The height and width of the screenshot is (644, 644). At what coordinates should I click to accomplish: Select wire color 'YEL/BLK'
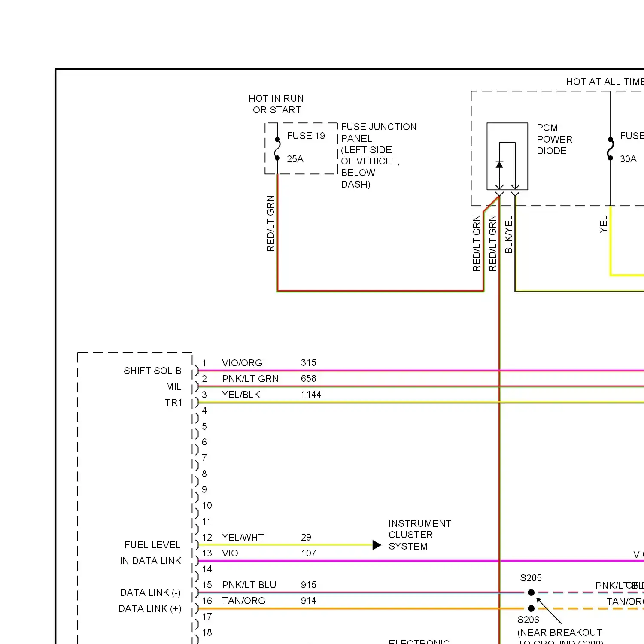pos(241,395)
